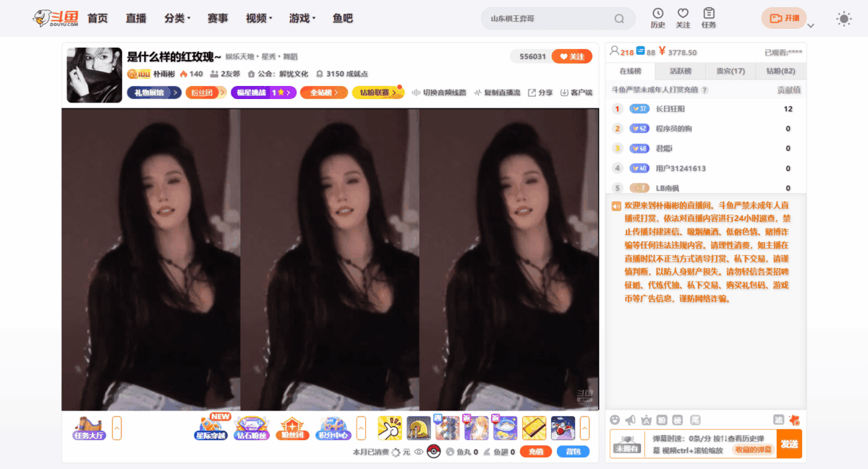Open the 鱼吧 menu item
868x469 pixels.
coord(343,19)
